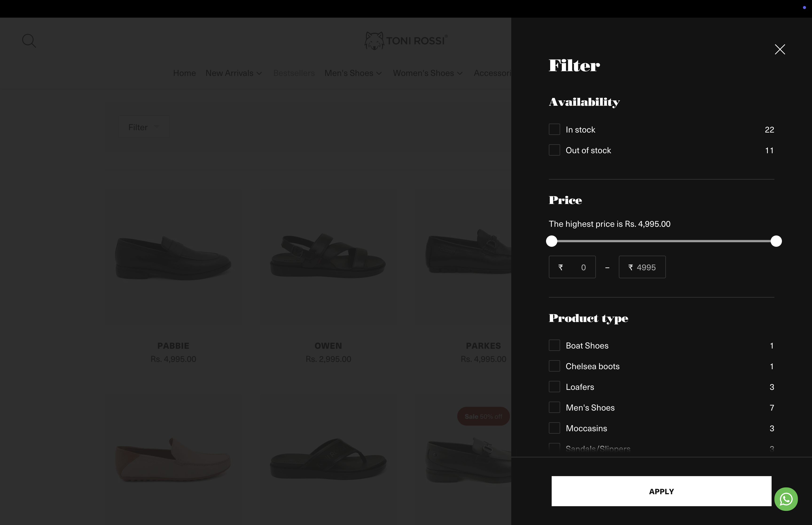Open WhatsApp chat bubble icon
812x525 pixels.
[786, 499]
